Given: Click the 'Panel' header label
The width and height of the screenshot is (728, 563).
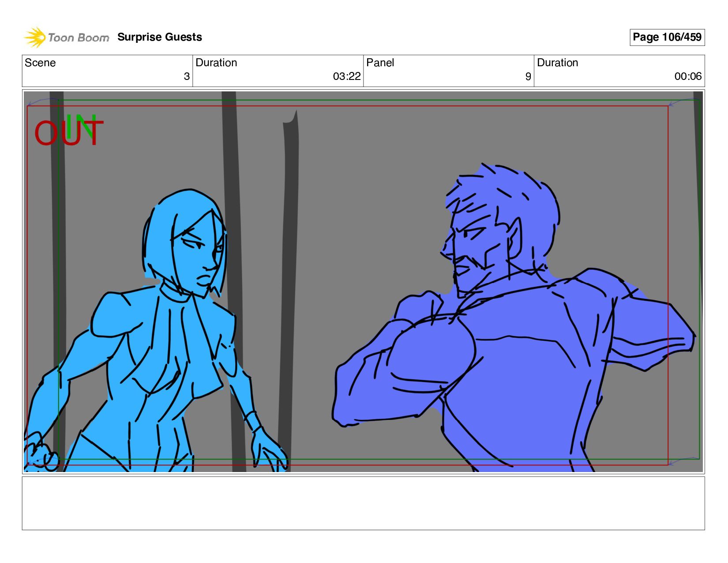Looking at the screenshot, I should [x=380, y=63].
